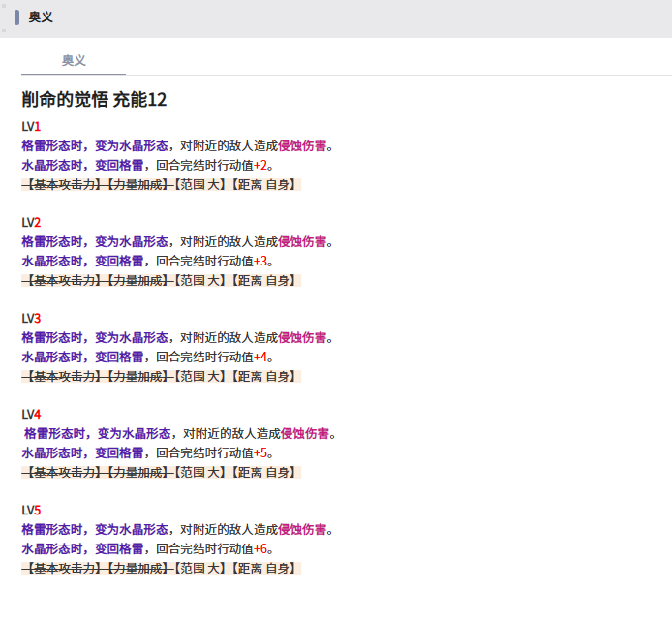
Task: Click 格雷形态时，变为水晶形态 text under LV4
Action: (97, 434)
